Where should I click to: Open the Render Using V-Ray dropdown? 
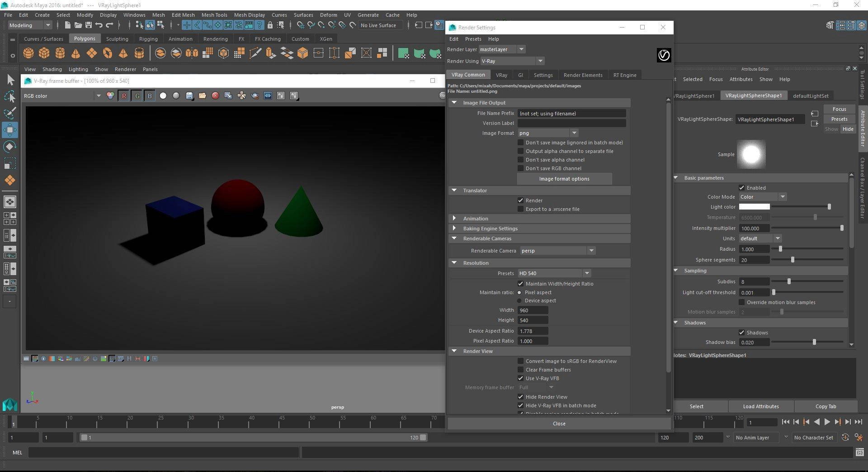pyautogui.click(x=512, y=61)
